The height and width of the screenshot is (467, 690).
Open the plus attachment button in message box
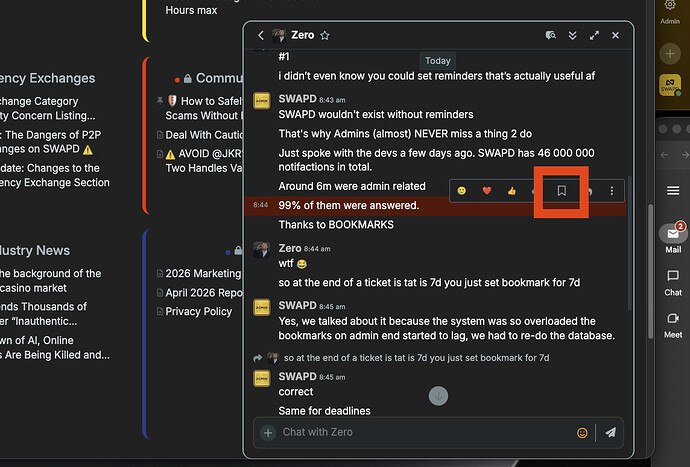pyautogui.click(x=268, y=433)
